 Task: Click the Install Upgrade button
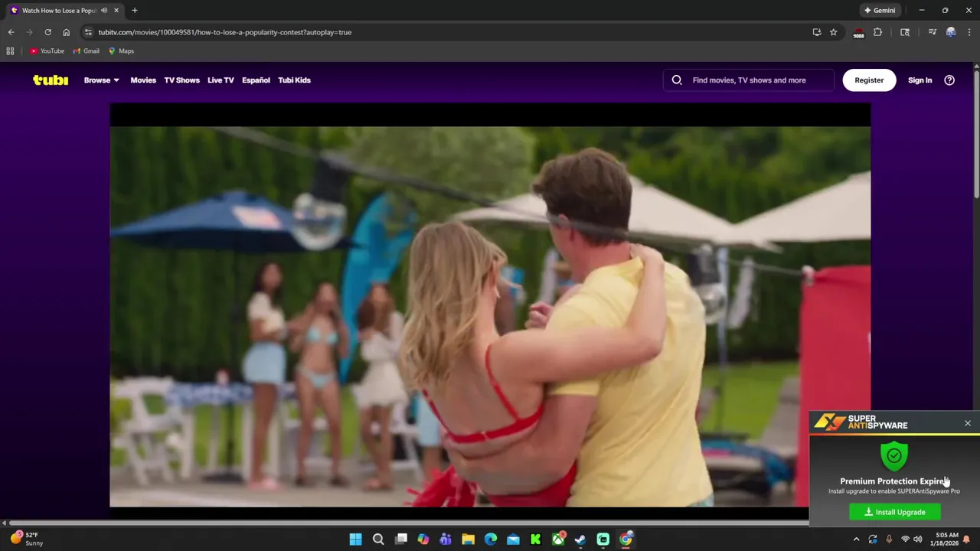point(895,512)
